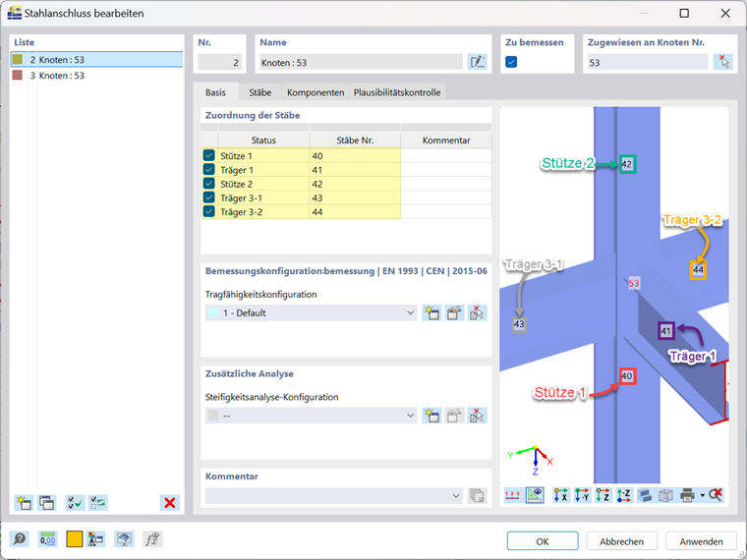Select list entry 3 Knoten : 53
Screen dimensions: 747x560
point(96,76)
